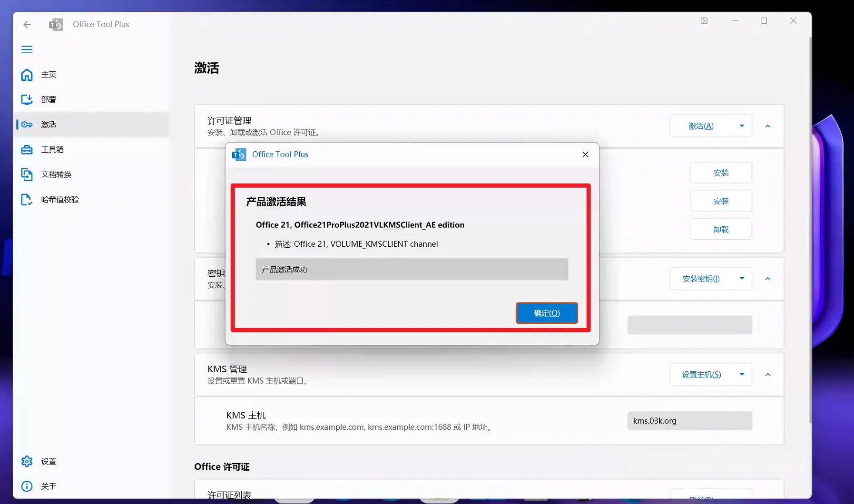
Task: Open dropdown arrow next to 激活(A)
Action: 742,126
